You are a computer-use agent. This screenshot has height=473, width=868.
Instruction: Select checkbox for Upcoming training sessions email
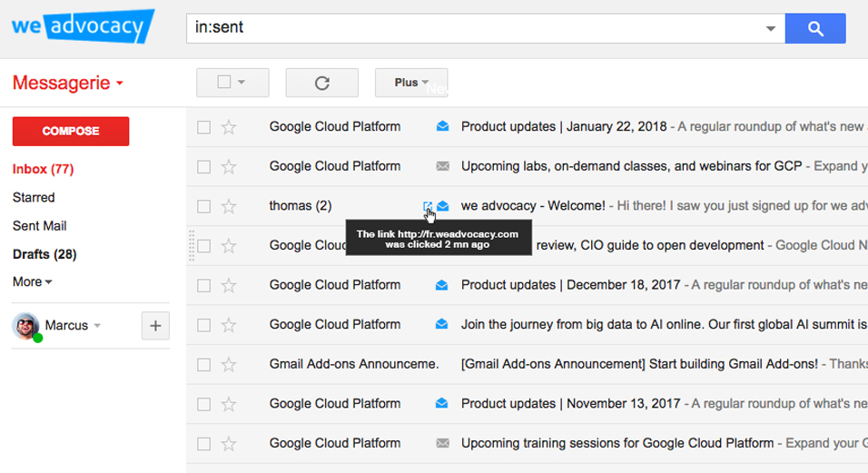(203, 444)
